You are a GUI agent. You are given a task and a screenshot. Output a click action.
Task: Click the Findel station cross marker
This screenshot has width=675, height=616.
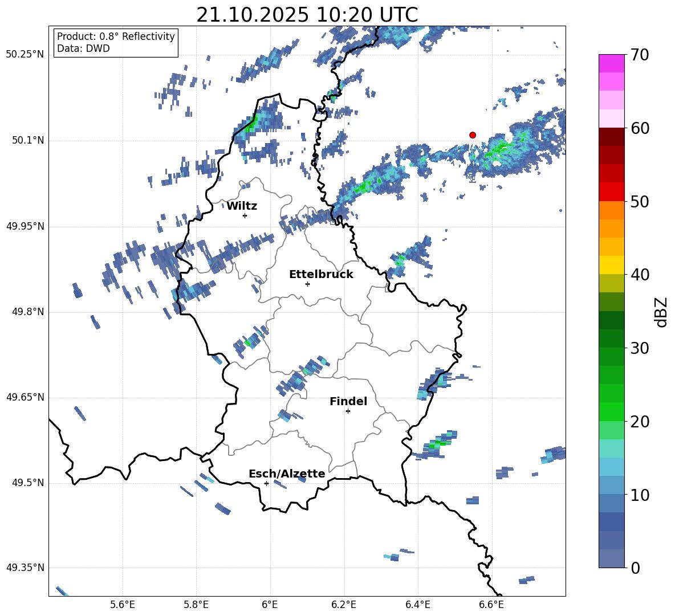[x=348, y=411]
